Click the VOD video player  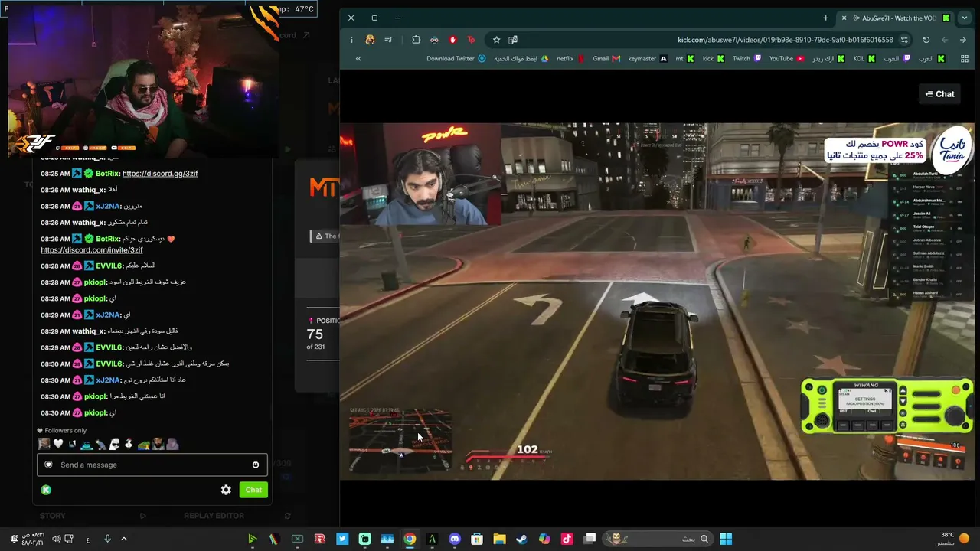point(658,302)
